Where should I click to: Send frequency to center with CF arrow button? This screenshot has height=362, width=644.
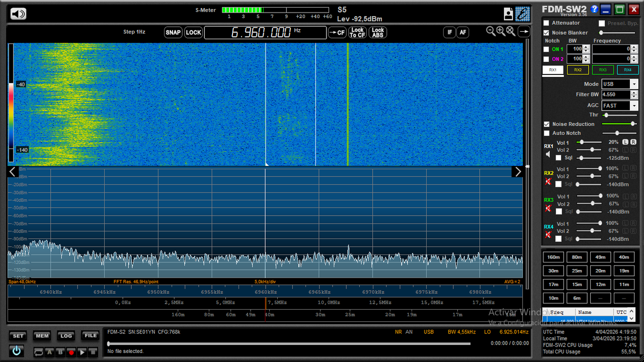[337, 32]
